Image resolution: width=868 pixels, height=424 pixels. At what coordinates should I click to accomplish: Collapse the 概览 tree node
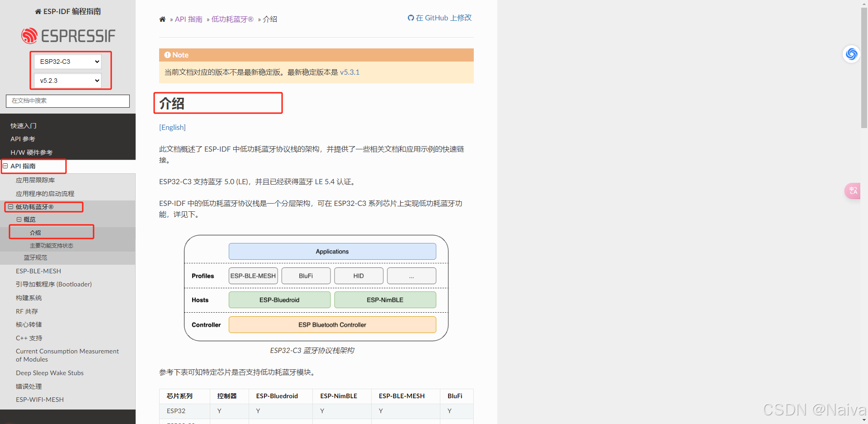19,219
